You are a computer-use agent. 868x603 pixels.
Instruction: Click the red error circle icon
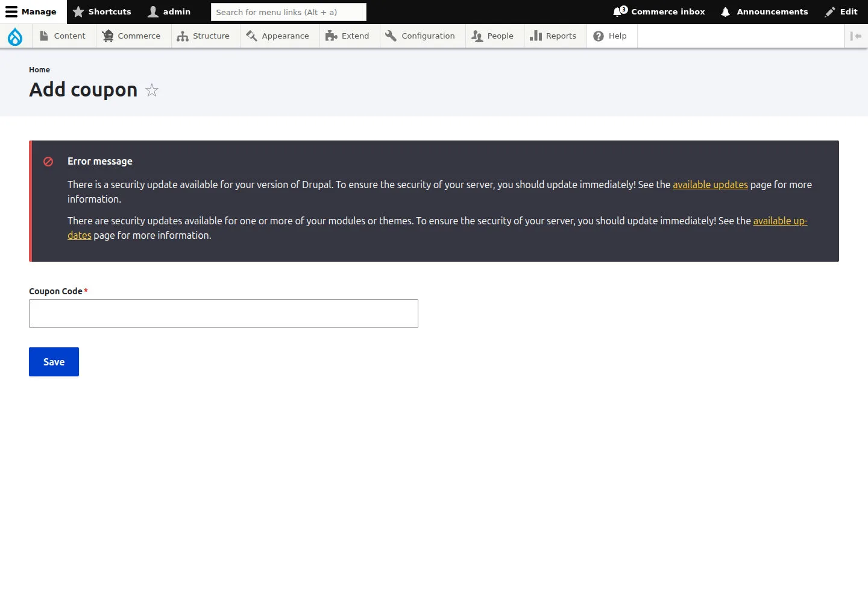point(48,162)
